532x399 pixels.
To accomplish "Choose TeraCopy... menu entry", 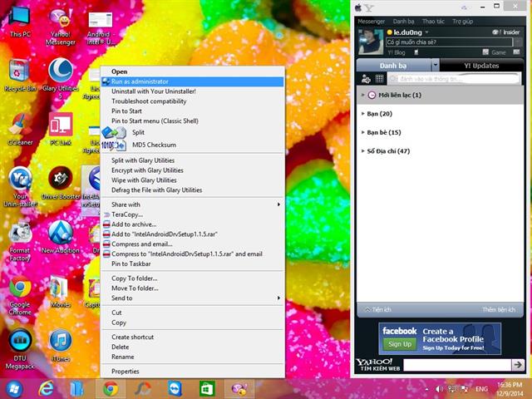I will [192, 214].
